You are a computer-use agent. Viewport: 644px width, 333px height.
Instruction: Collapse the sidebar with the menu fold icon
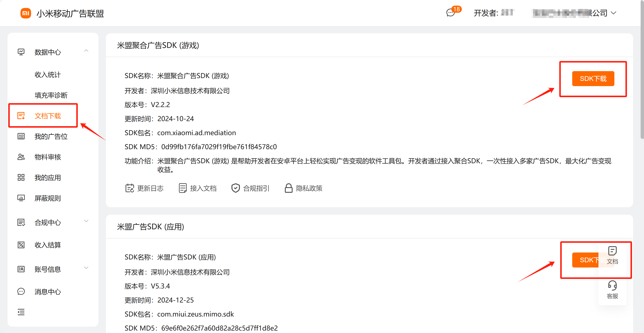click(x=21, y=312)
